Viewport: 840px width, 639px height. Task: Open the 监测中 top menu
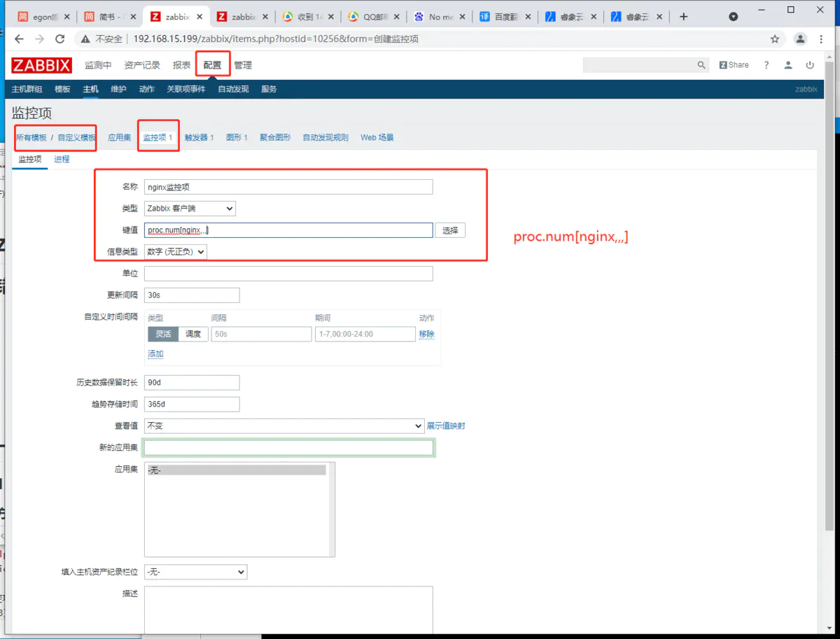point(98,65)
